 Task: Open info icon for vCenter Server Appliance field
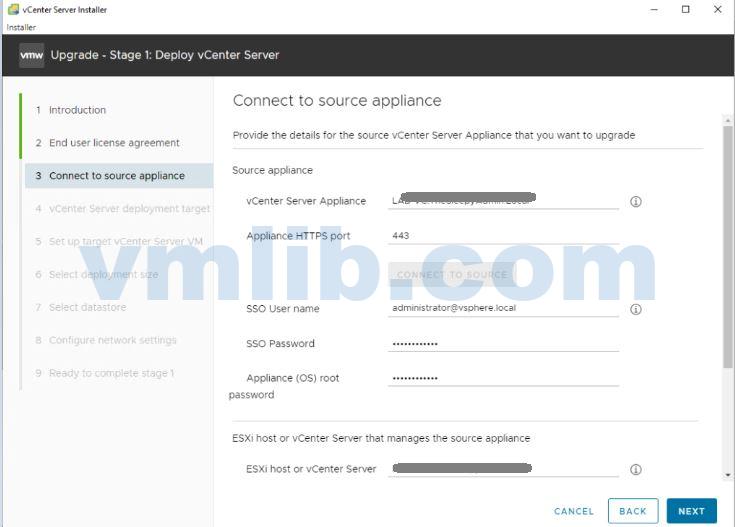[636, 202]
